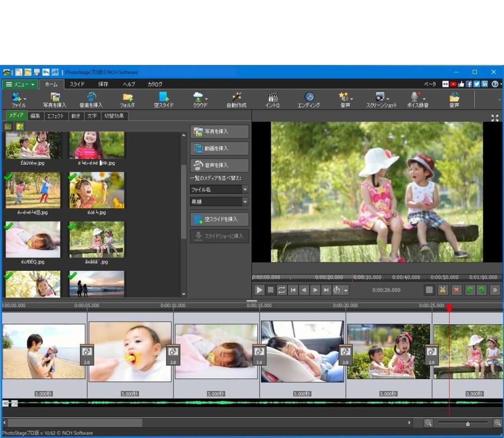The width and height of the screenshot is (504, 438).
Task: Click the イントロ clapperboard icon
Action: click(273, 98)
